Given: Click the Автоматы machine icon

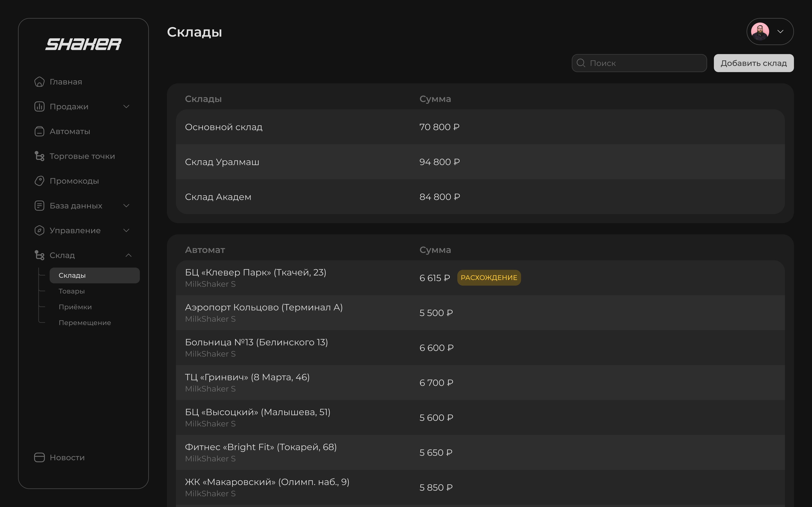Looking at the screenshot, I should (x=39, y=131).
